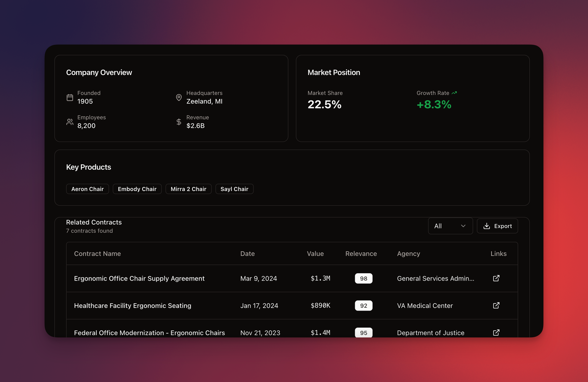Open the Ergonomic Office Chair Supply Agreement row
Image resolution: width=588 pixels, height=382 pixels.
pyautogui.click(x=139, y=279)
